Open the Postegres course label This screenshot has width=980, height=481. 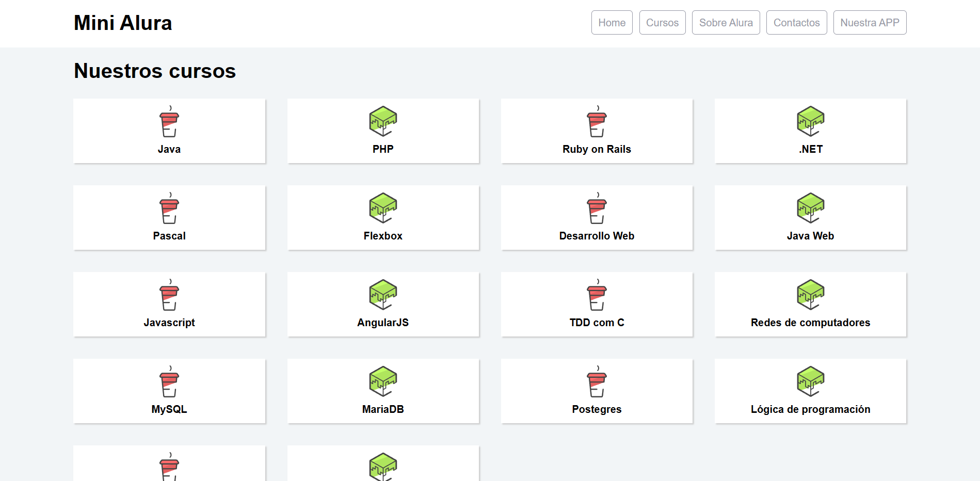pyautogui.click(x=597, y=409)
